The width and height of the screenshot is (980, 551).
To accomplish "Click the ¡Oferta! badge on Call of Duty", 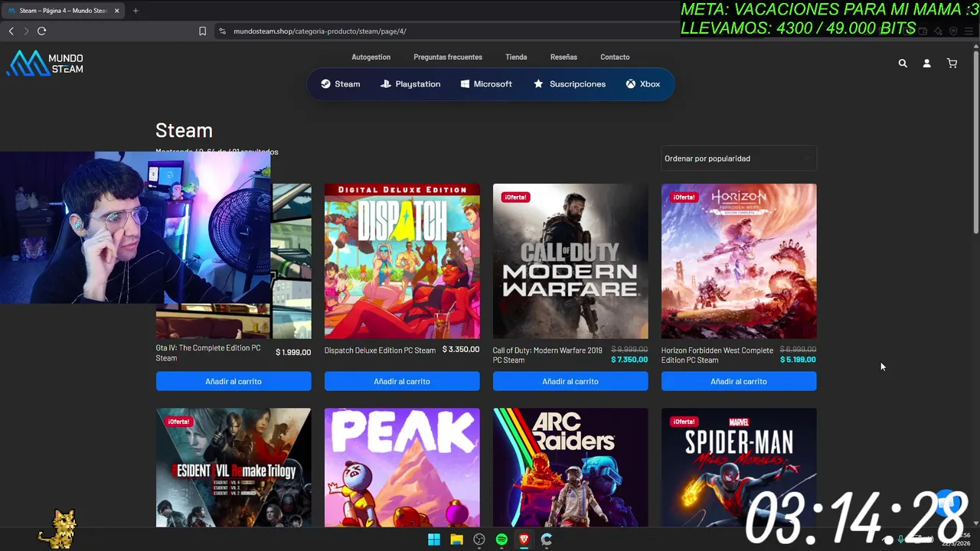I will point(515,197).
